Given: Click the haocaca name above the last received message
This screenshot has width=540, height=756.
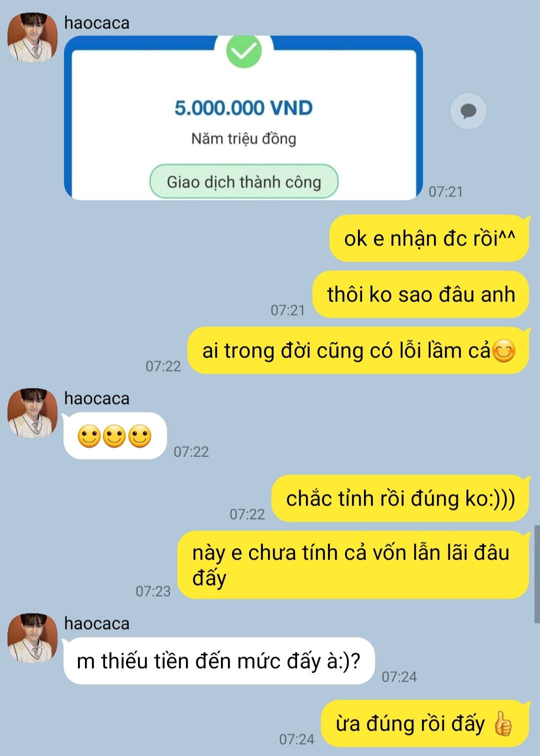Looking at the screenshot, I should [x=97, y=623].
